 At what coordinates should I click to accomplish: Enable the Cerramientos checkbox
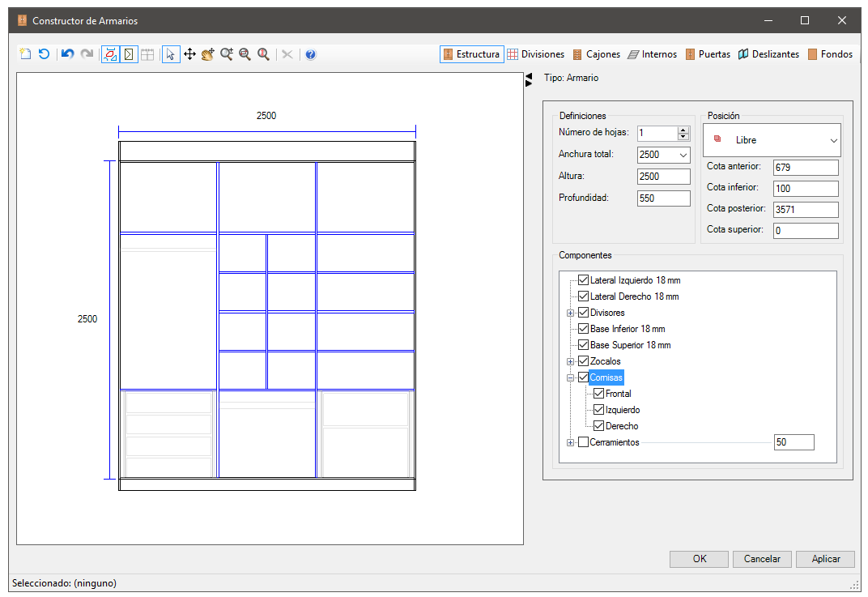point(583,442)
